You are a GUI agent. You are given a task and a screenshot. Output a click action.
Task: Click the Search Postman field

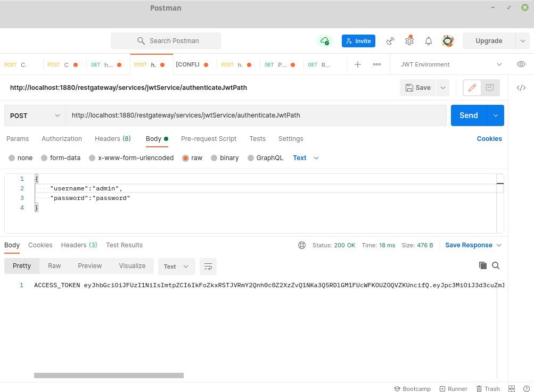click(166, 41)
